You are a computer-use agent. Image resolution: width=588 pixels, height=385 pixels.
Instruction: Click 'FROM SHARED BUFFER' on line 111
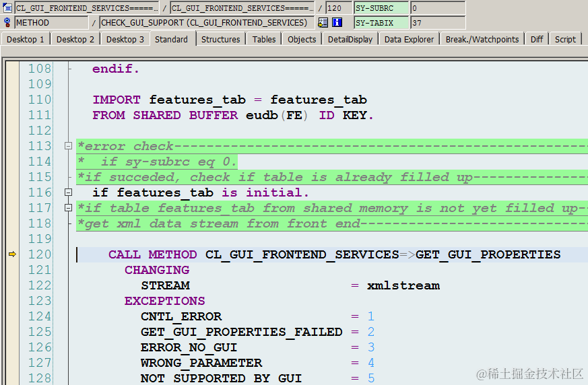[165, 115]
